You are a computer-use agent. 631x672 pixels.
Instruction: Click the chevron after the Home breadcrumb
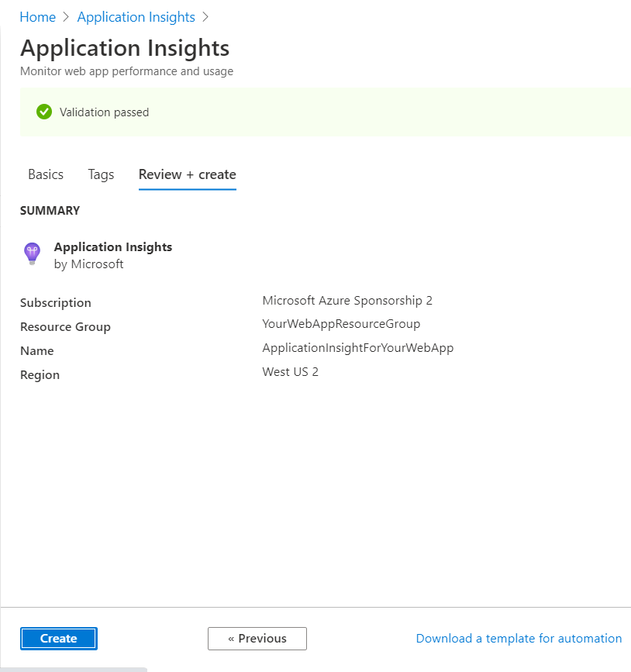(67, 17)
